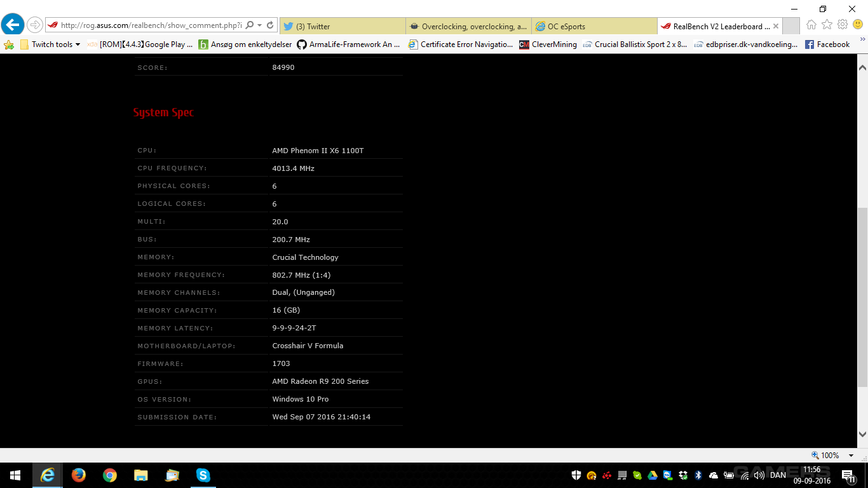Click Google Drive tray icon
This screenshot has width=868, height=488.
coord(653,475)
